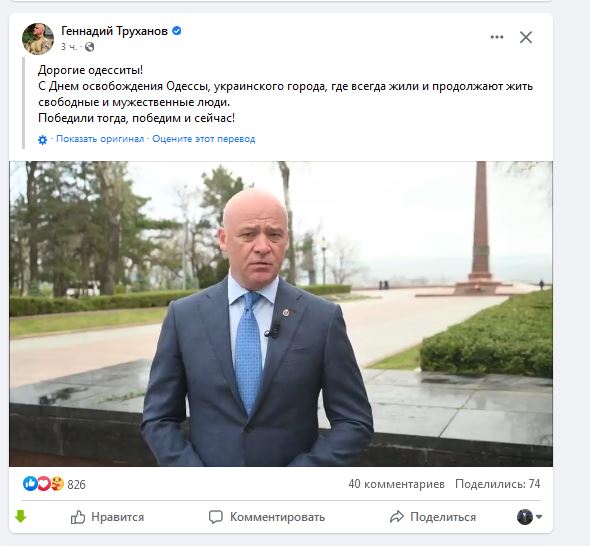Open the Геннадий Труханов profile name link
590x546 pixels.
pos(114,31)
